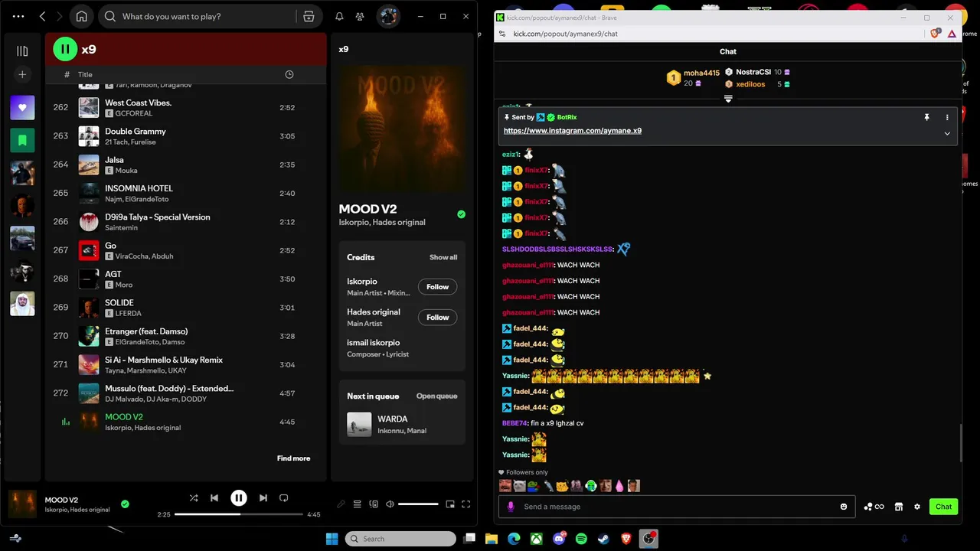Toggle the saved checkmark next to MOOD V2 in the side panel
Image resolution: width=980 pixels, height=551 pixels.
461,214
